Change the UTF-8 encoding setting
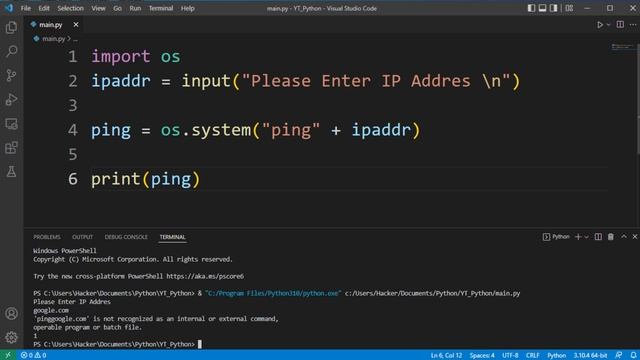640x360 pixels. 510,355
